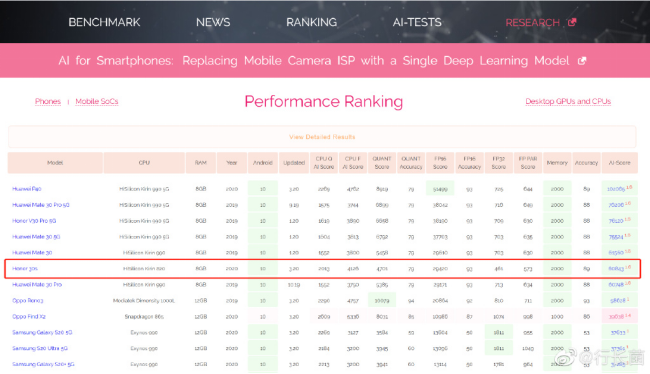Viewport: 650px width, 374px height.
Task: Open the Honor 30s phone link
Action: [x=25, y=269]
